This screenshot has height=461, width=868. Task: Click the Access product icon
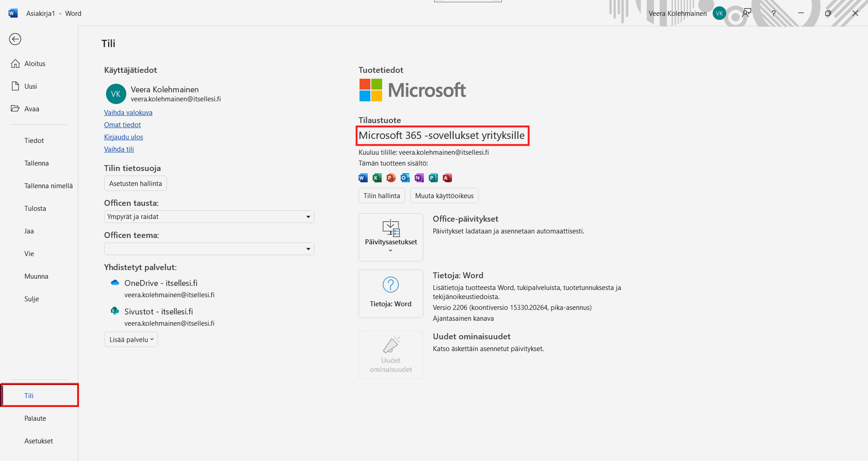pyautogui.click(x=447, y=178)
